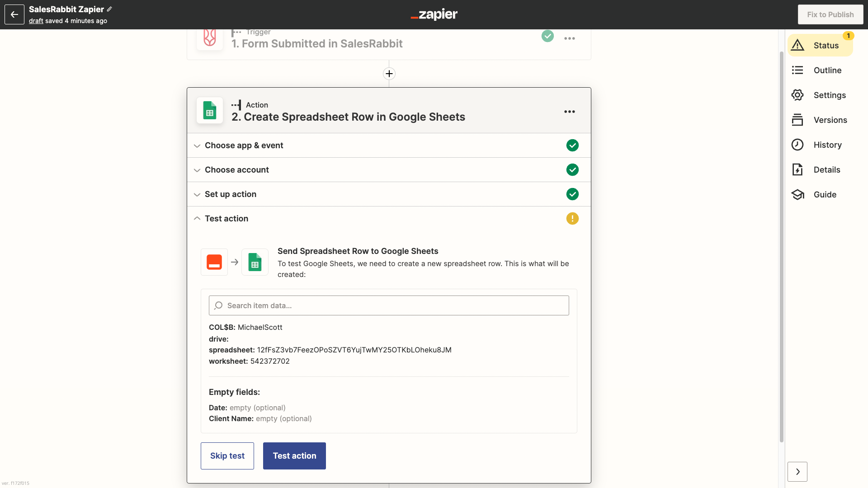Image resolution: width=868 pixels, height=488 pixels.
Task: Expand the Choose account section
Action: point(389,170)
